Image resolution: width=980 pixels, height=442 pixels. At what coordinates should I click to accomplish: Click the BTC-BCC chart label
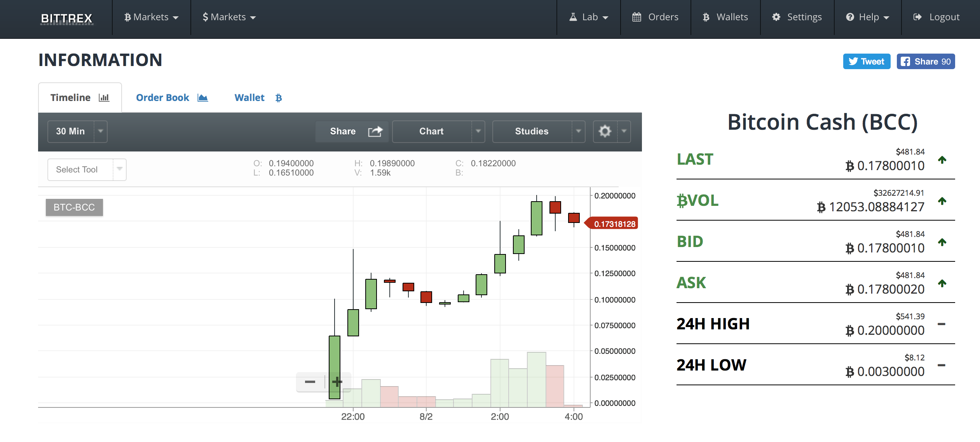74,207
